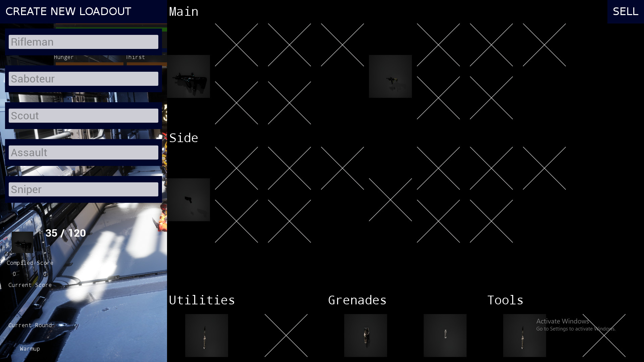
Task: Expand the Utilities section panel
Action: pos(202,300)
